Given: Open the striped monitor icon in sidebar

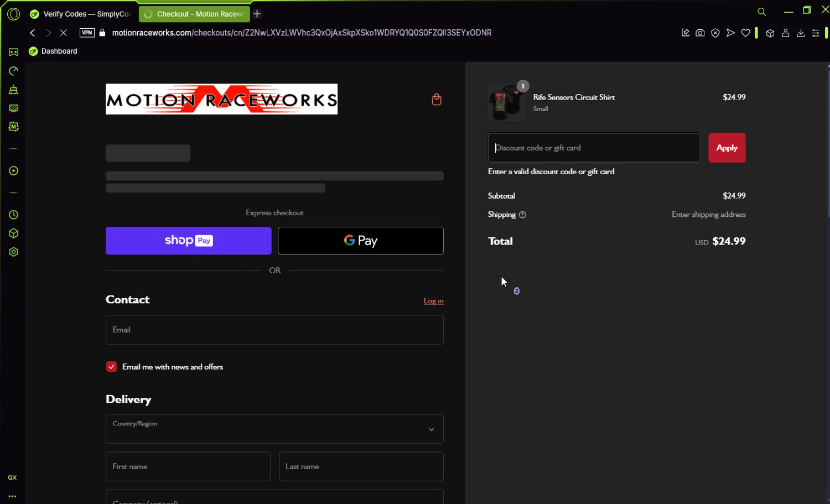Looking at the screenshot, I should [x=14, y=108].
